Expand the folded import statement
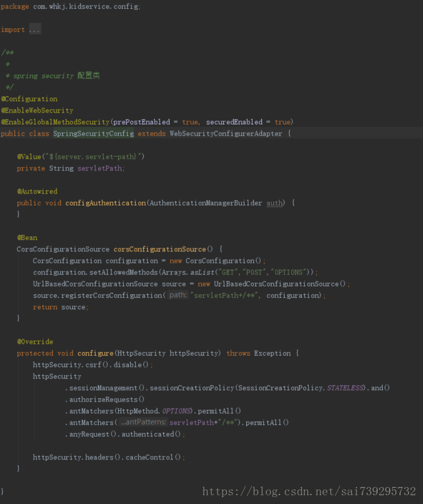The image size is (423, 504). [35, 30]
